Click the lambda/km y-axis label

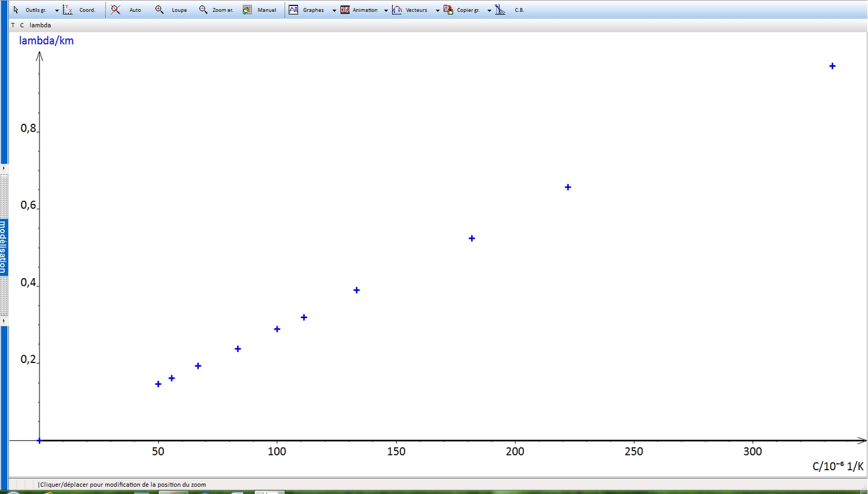click(x=46, y=41)
